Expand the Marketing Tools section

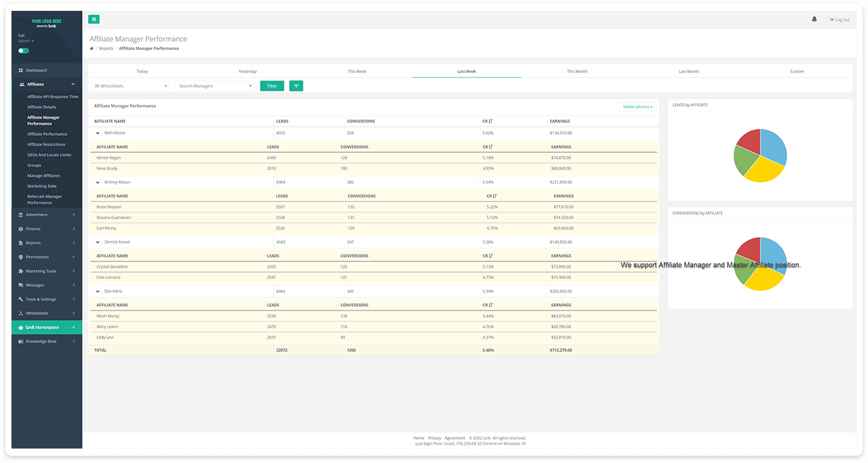46,271
